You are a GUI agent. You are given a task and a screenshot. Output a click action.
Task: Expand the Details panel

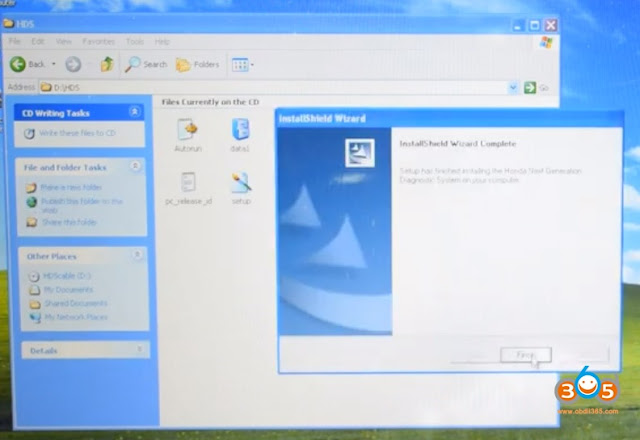tap(140, 349)
